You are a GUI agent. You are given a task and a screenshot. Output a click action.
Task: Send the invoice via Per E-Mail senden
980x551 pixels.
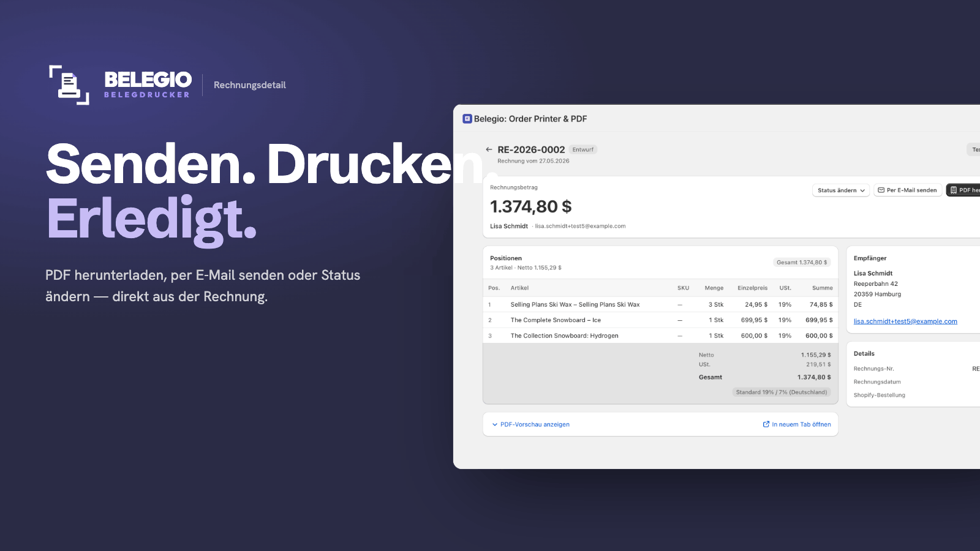point(908,190)
